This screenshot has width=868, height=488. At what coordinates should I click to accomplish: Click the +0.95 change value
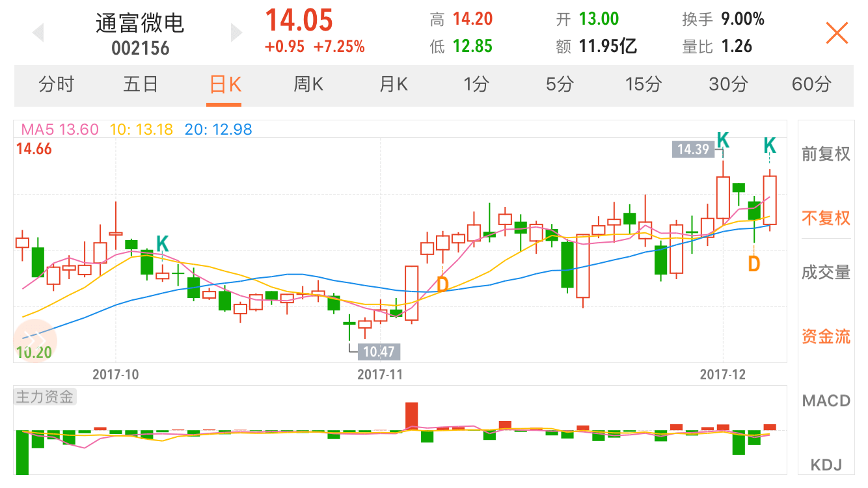[x=284, y=47]
